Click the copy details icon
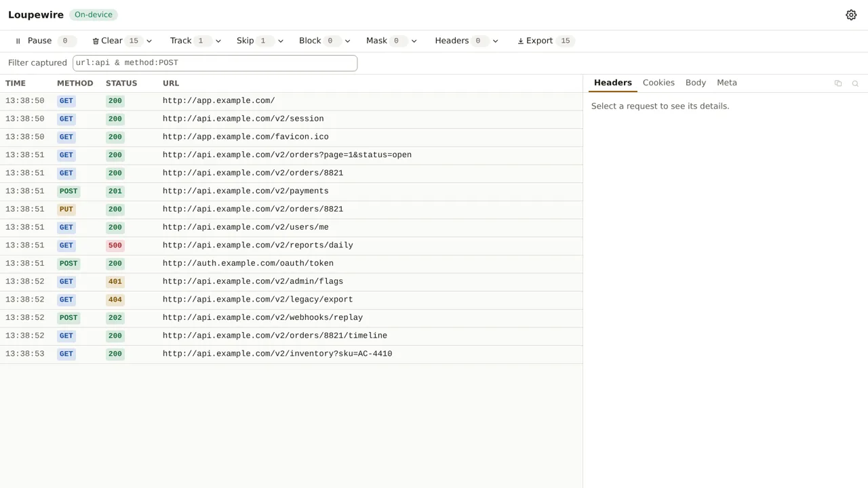 (x=838, y=83)
